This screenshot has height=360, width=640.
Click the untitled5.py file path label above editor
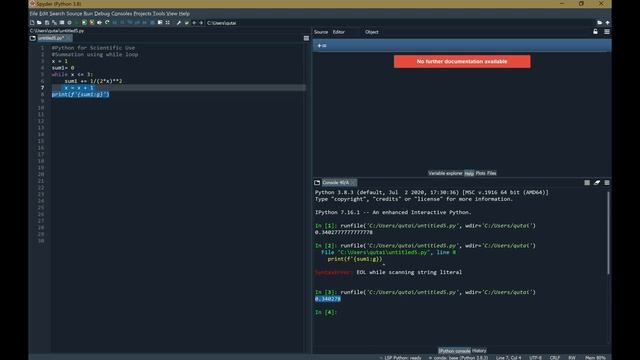[x=57, y=31]
